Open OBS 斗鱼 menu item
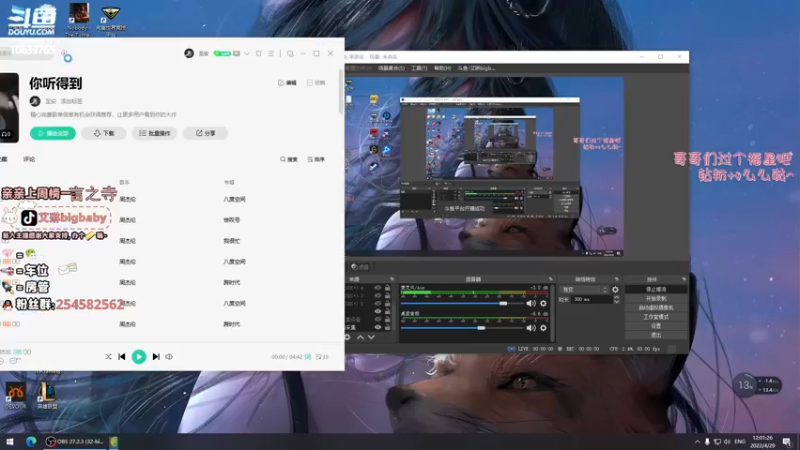Screen dimensions: 800x450 click(476, 68)
